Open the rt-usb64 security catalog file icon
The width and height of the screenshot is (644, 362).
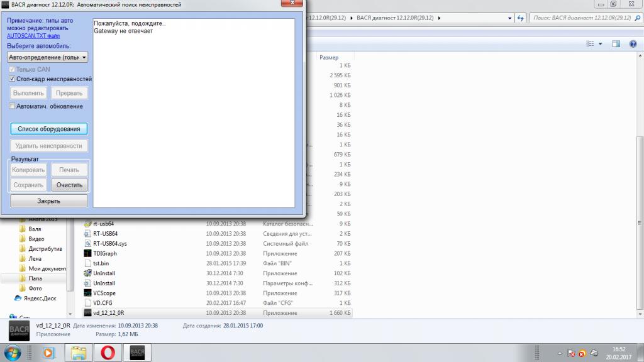87,224
